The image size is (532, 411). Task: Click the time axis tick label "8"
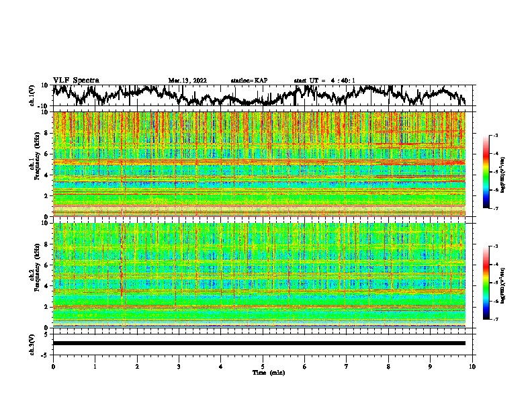388,367
